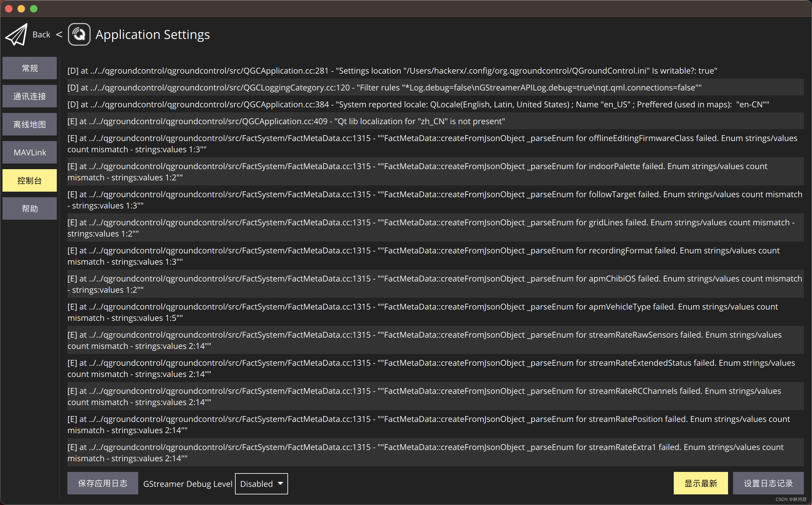Expand the GStreamer Debug Level dropdown
The width and height of the screenshot is (812, 505).
point(262,484)
